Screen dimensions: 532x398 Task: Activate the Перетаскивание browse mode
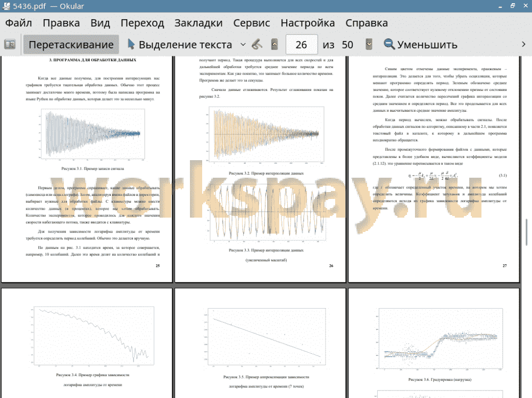click(x=71, y=45)
